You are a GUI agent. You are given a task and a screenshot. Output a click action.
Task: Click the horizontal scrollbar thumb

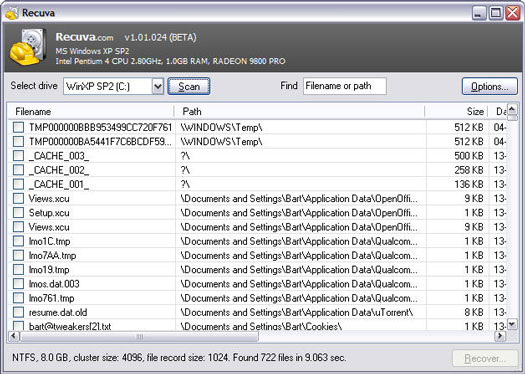coord(139,336)
